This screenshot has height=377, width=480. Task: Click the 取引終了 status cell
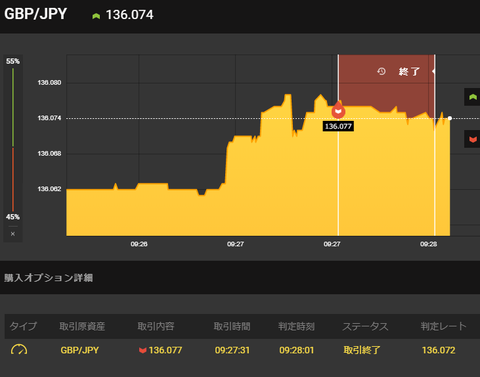tap(362, 350)
